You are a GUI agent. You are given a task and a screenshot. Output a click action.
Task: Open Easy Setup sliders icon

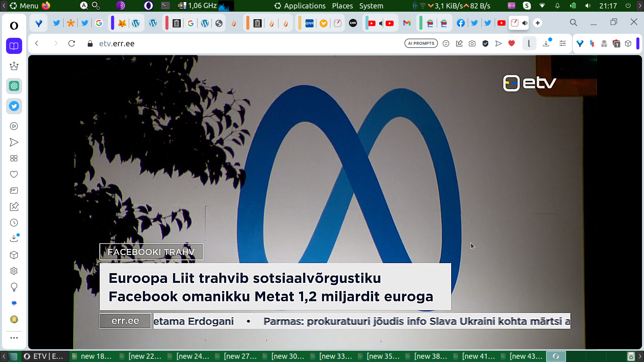pos(563,43)
